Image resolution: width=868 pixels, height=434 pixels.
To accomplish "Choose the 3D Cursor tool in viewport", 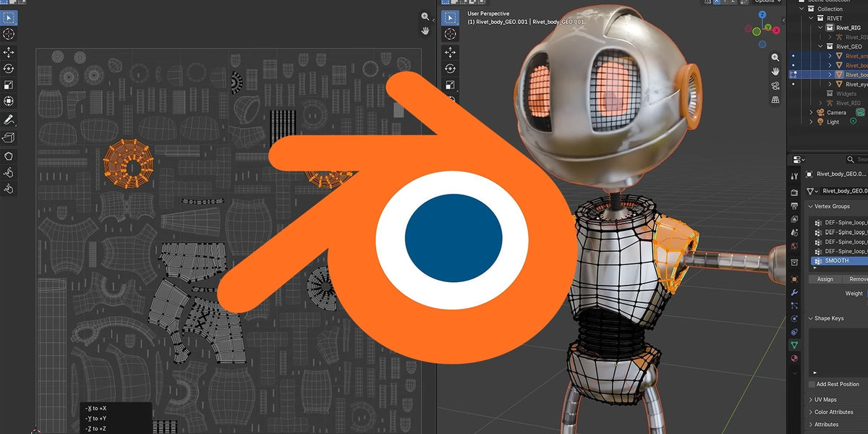I will pyautogui.click(x=450, y=34).
